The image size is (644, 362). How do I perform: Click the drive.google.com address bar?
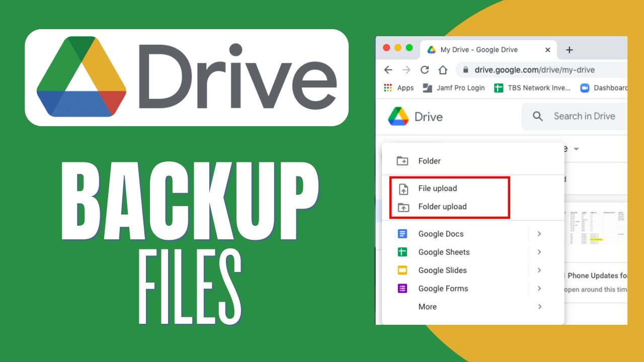541,70
